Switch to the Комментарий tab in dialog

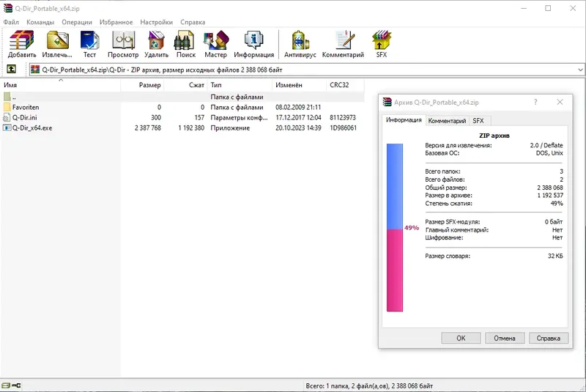coord(447,121)
